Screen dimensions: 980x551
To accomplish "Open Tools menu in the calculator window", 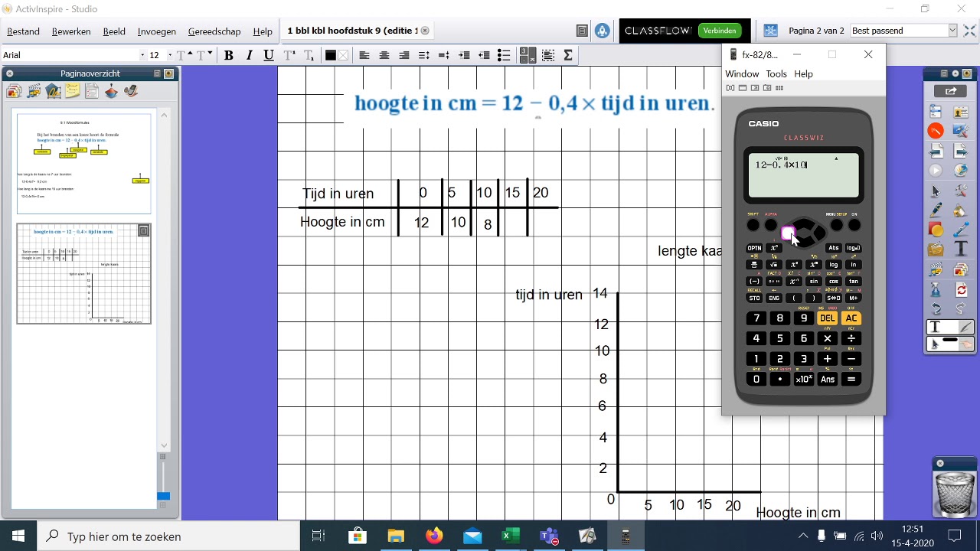I will [776, 73].
